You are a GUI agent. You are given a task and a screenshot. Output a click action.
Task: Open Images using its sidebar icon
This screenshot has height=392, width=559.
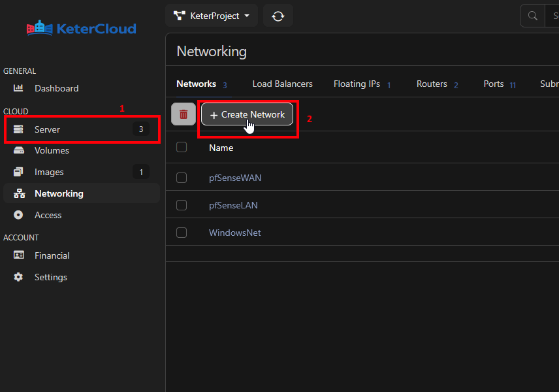18,172
